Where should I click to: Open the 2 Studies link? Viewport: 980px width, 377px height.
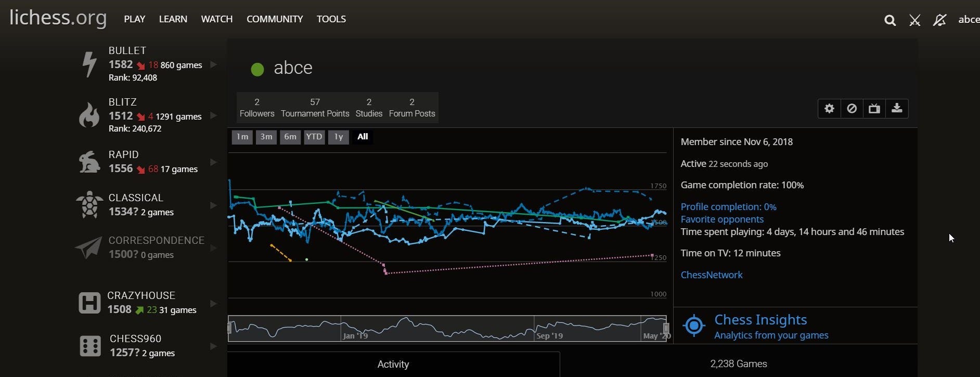[x=369, y=108]
